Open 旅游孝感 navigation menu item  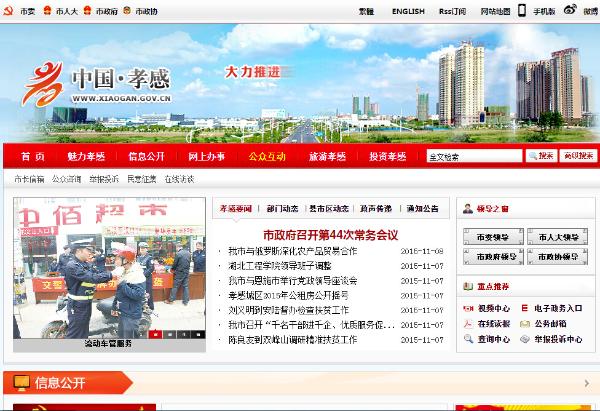(x=328, y=156)
